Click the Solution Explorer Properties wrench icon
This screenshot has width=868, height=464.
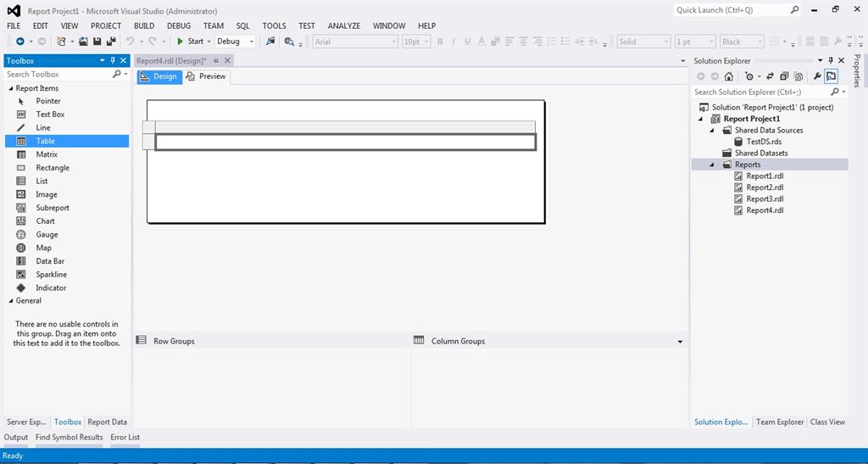816,76
